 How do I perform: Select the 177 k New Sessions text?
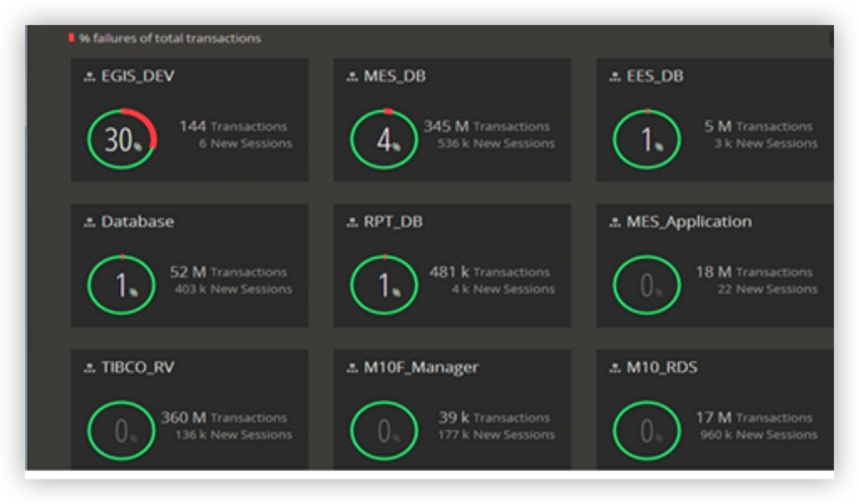pyautogui.click(x=496, y=435)
